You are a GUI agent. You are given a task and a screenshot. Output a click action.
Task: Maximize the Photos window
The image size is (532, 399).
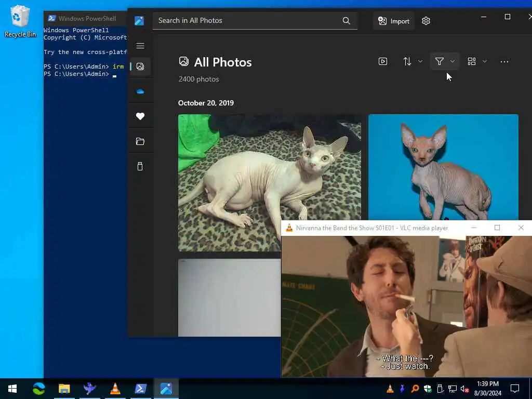pyautogui.click(x=508, y=17)
